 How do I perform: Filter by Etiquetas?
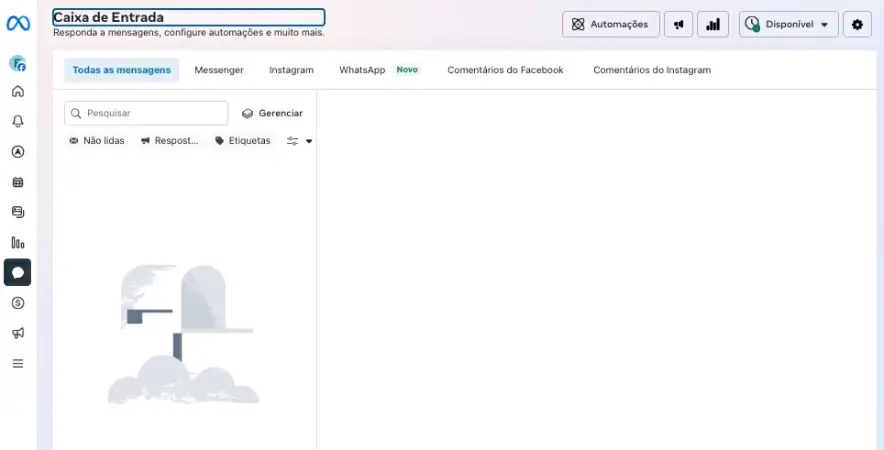[243, 141]
